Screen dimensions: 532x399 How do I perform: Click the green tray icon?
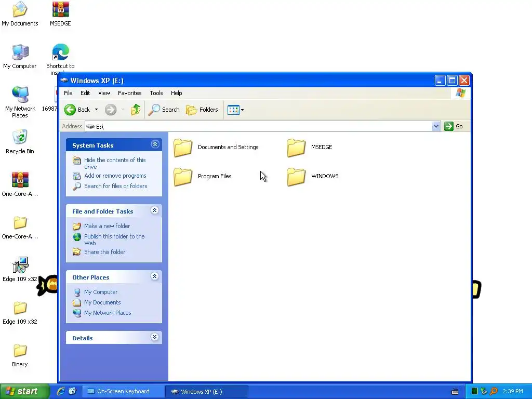click(x=475, y=392)
